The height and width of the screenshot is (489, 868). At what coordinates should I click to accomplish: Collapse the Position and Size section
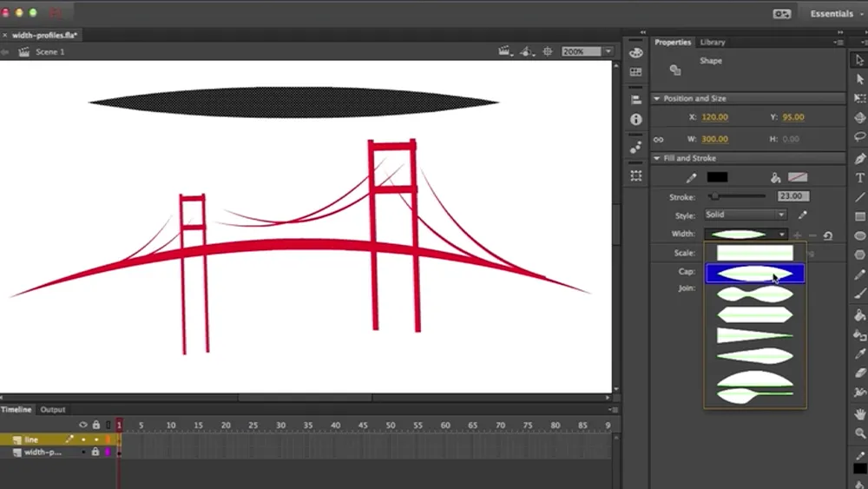(x=657, y=98)
